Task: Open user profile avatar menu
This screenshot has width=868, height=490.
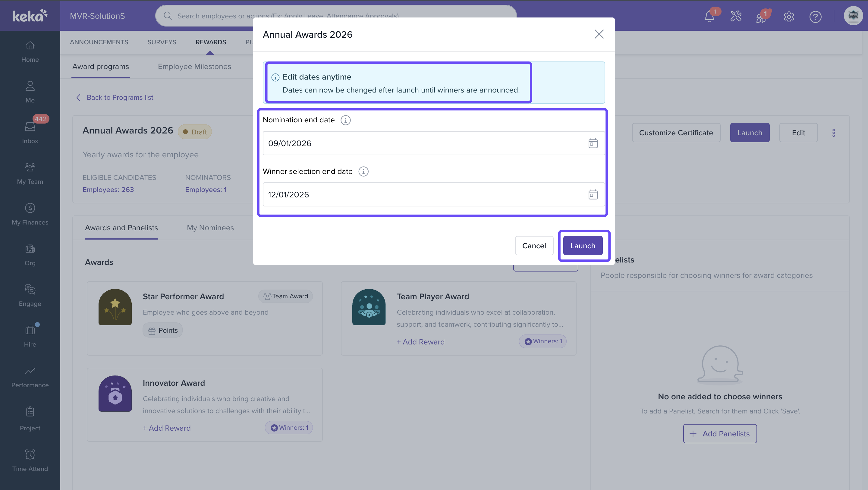Action: [x=853, y=15]
